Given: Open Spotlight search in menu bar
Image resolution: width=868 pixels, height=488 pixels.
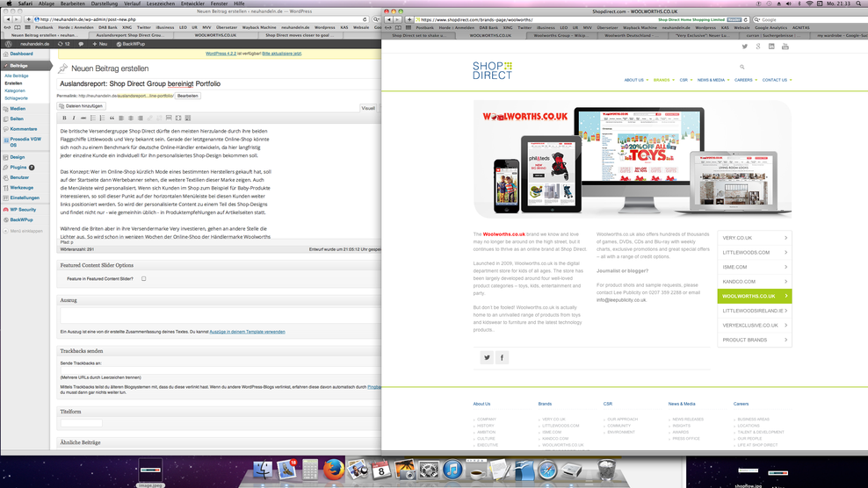Looking at the screenshot, I should click(x=859, y=4).
